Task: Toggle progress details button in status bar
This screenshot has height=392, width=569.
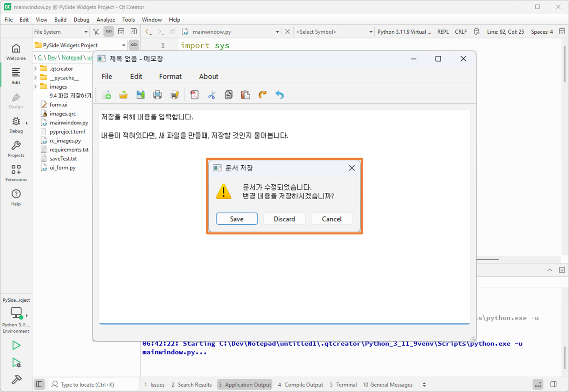Action: click(538, 385)
